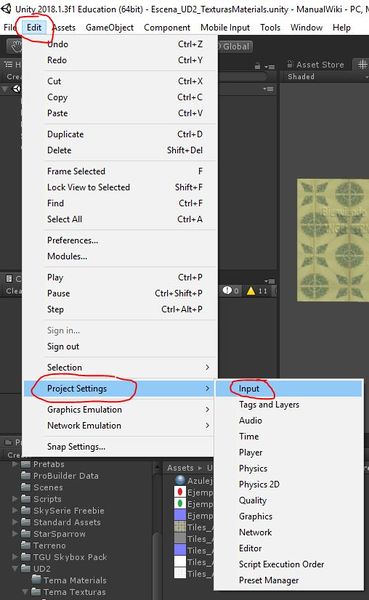Select the Tema Texturas folder
Screen dimensions: 369x600
tap(74, 592)
